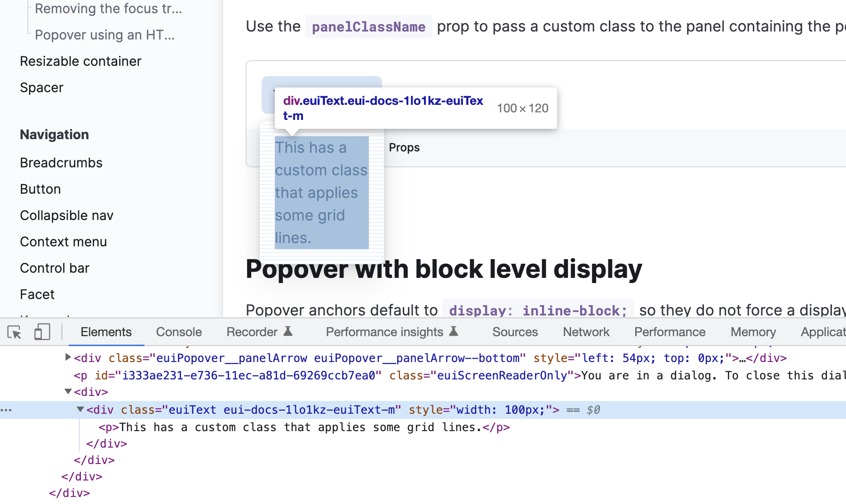
Task: Switch to the Network tab
Action: pyautogui.click(x=586, y=332)
